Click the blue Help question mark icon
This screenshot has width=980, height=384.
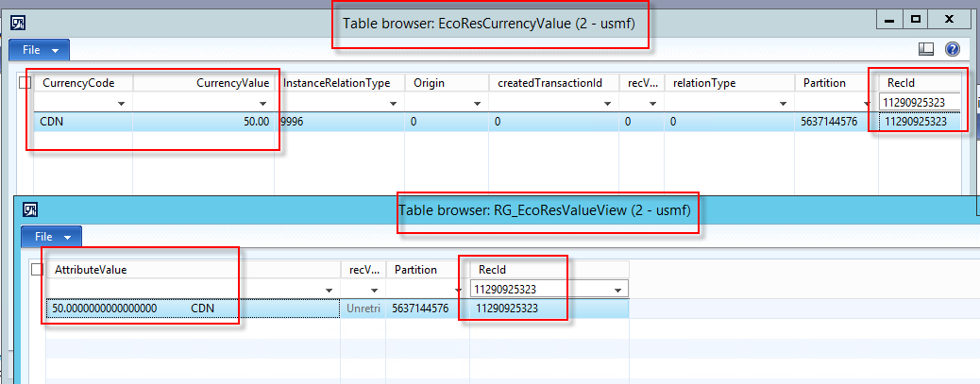[x=952, y=49]
